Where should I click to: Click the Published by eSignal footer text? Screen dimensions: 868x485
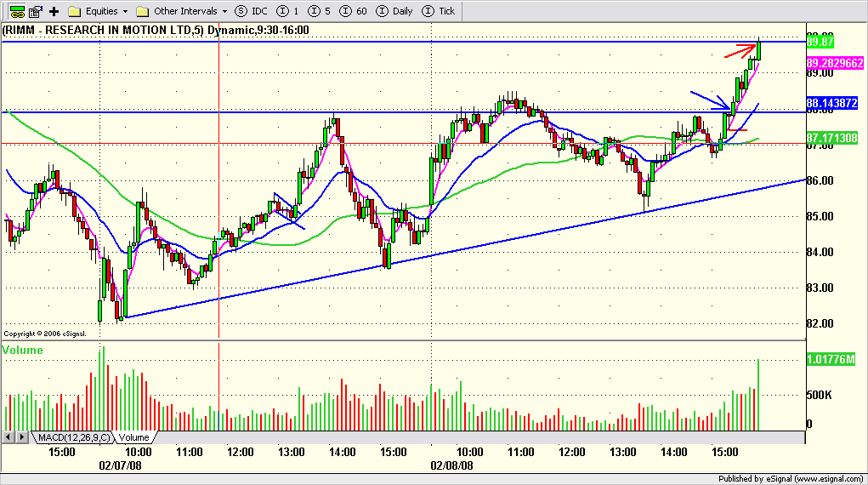791,479
